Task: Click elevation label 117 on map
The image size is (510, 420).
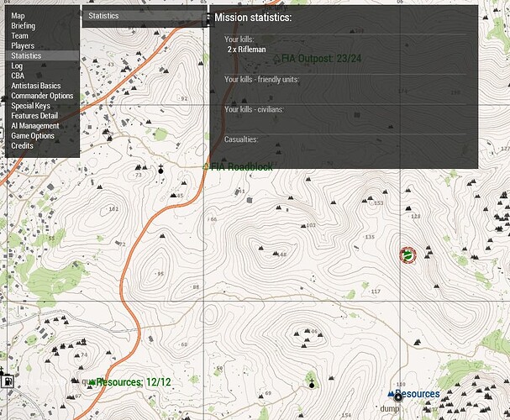Action: pos(376,291)
